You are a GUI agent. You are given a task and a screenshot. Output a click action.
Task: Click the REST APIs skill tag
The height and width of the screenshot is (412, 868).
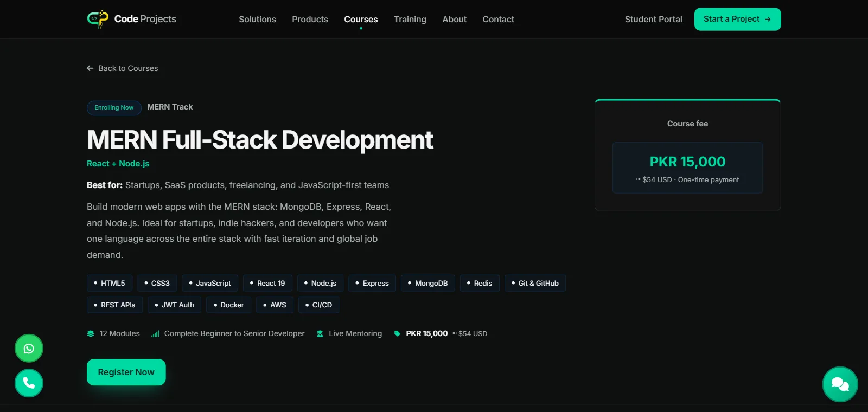[114, 305]
